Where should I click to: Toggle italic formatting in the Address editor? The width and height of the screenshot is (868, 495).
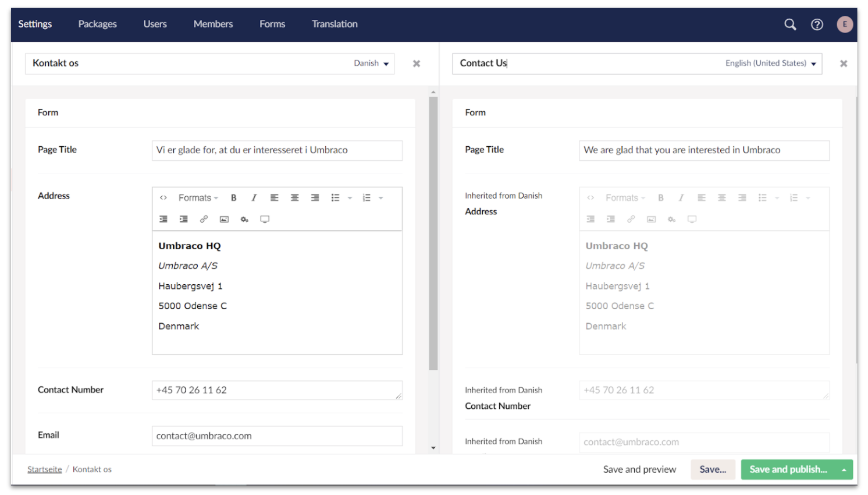click(254, 197)
